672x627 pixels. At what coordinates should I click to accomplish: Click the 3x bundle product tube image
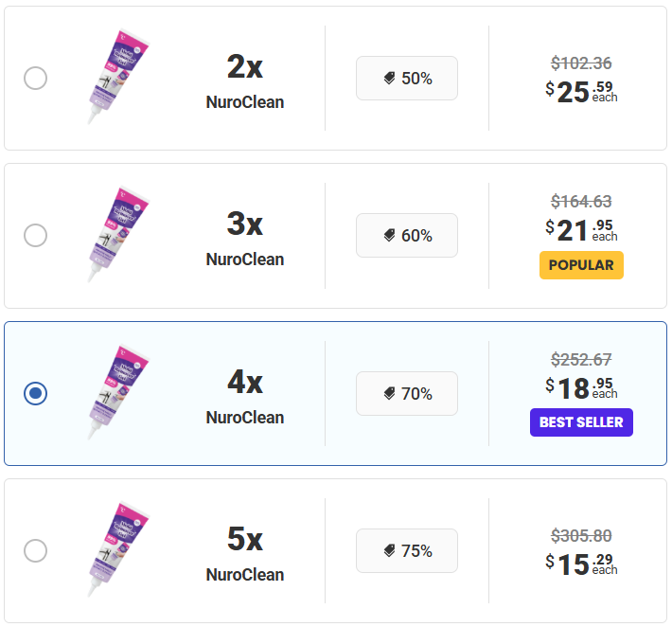115,235
